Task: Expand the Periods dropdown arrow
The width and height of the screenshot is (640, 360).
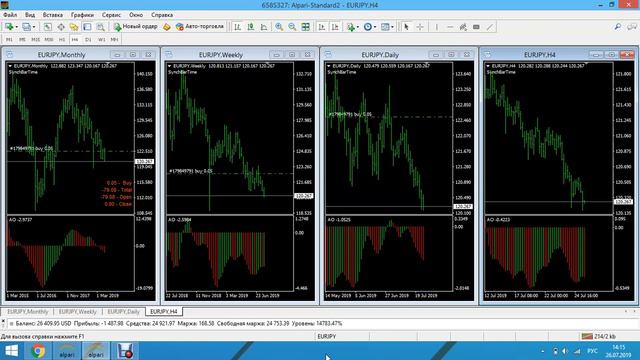Action: tap(375, 27)
